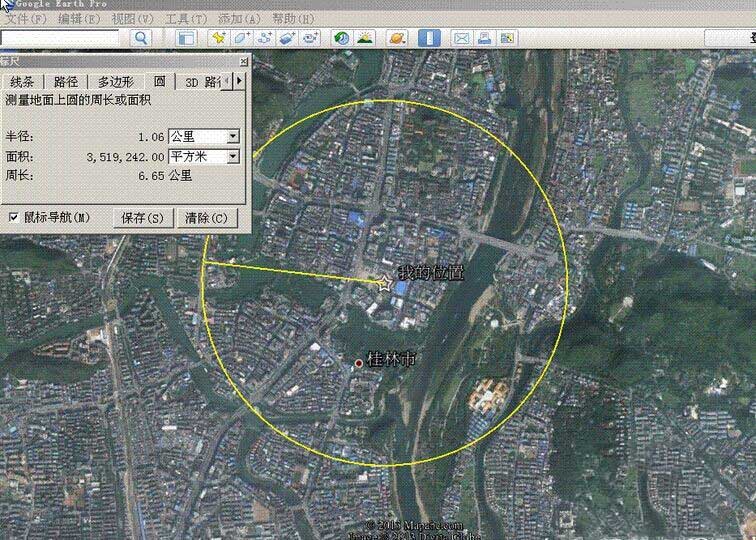756x540 pixels.
Task: Activate the ruler tool icon
Action: coord(429,38)
